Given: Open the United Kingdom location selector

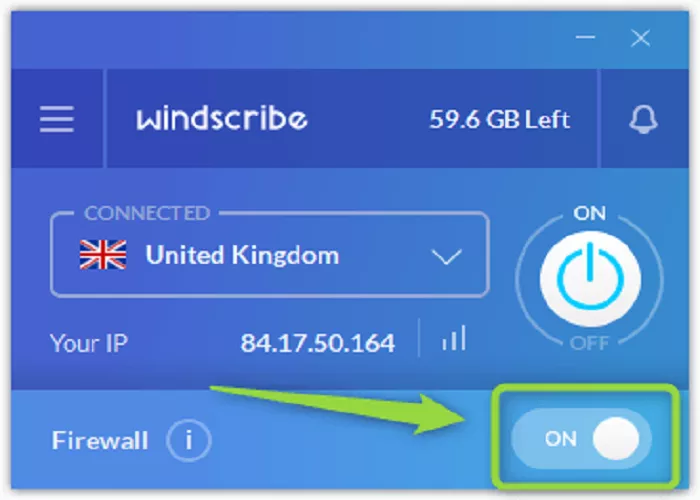Looking at the screenshot, I should point(270,254).
